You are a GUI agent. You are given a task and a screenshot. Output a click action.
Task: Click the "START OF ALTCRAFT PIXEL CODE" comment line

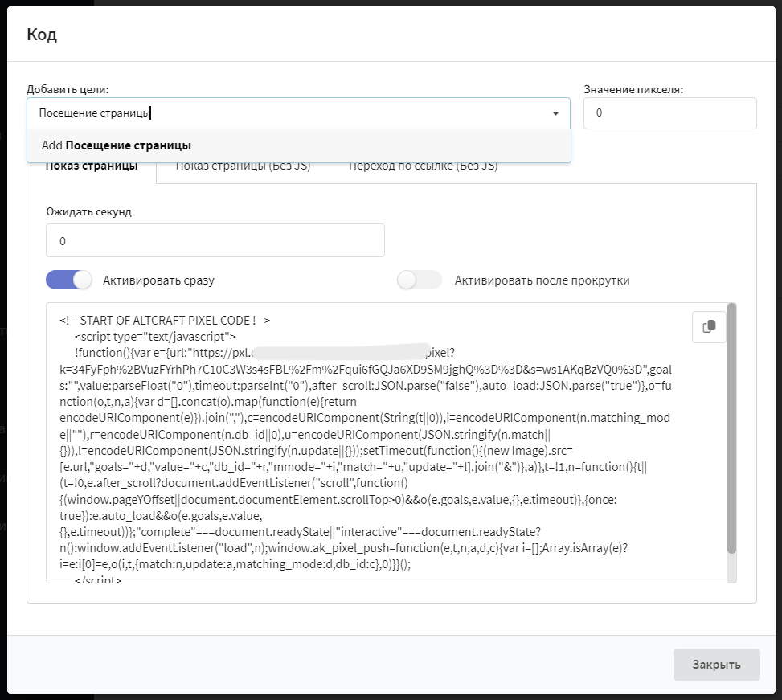165,320
